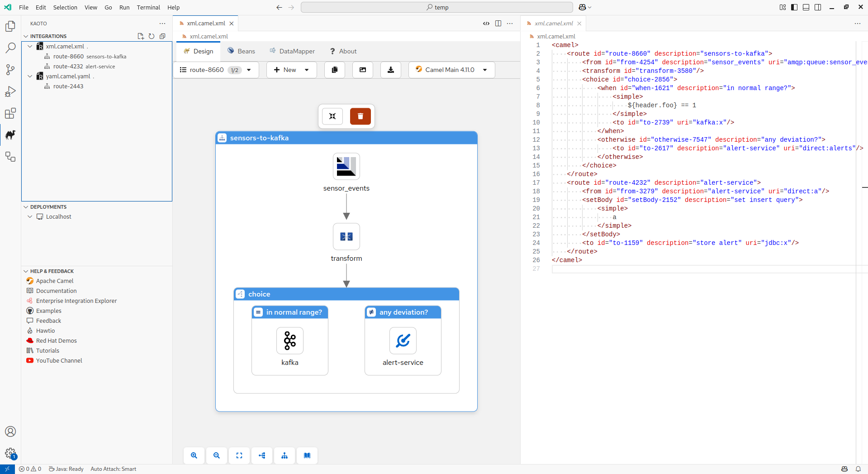This screenshot has width=868, height=474.
Task: Open the Kaoto camel view in activity bar
Action: pyautogui.click(x=10, y=135)
